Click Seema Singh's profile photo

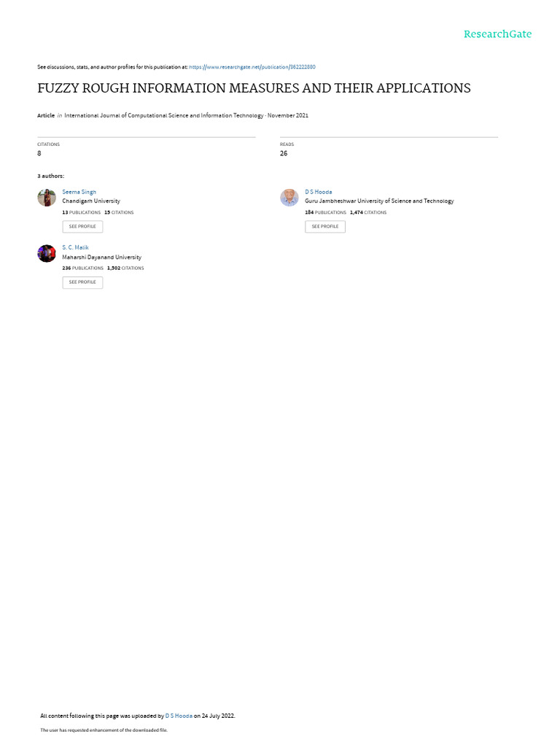point(47,198)
